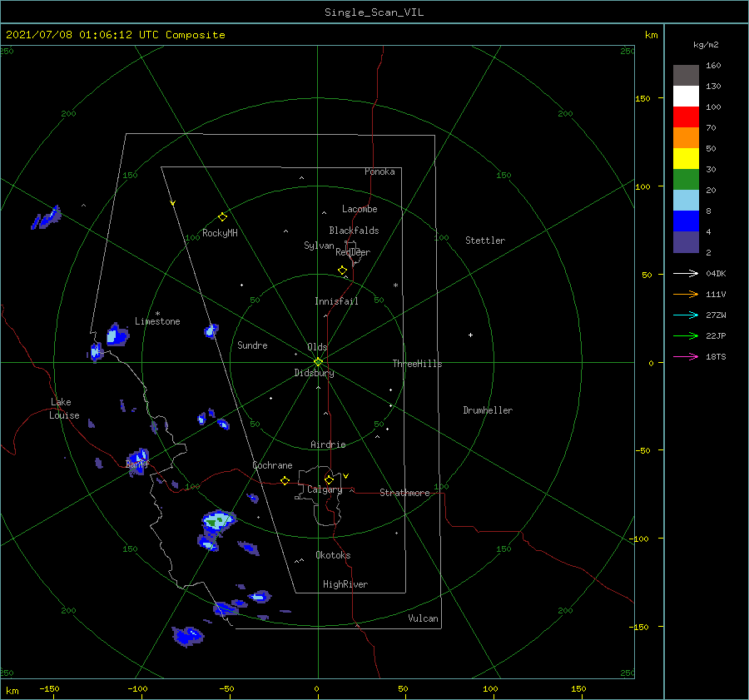
Task: Click the magenta 18TS arrow in legend
Action: coord(686,356)
